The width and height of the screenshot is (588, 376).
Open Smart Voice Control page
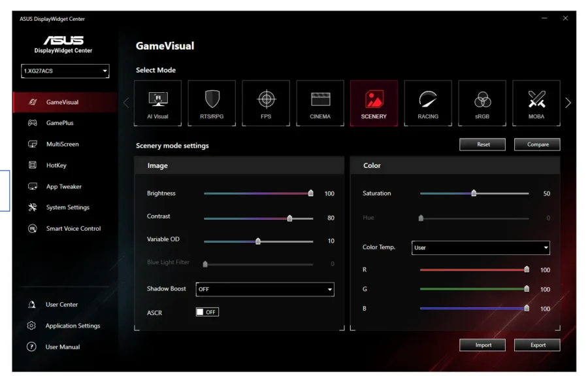[x=73, y=228]
